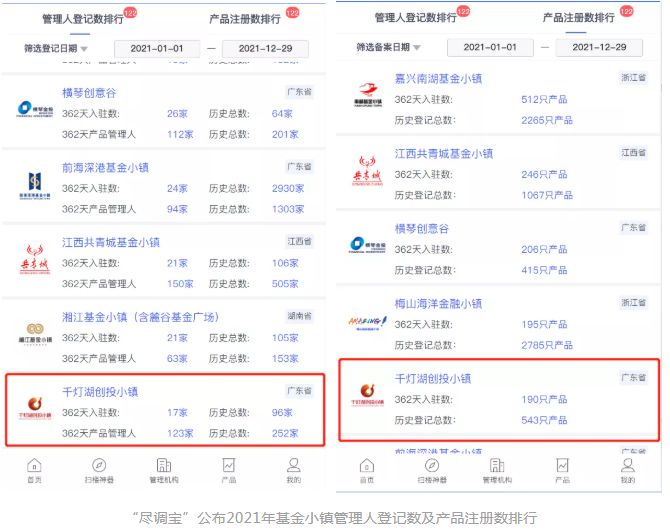Switch to 产品注册数排行 tab above 筛选登记日期 row
This screenshot has width=670, height=532.
(245, 19)
